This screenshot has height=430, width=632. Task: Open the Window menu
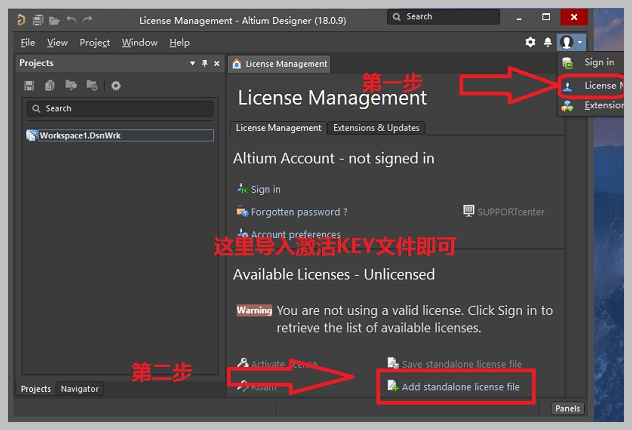(139, 42)
